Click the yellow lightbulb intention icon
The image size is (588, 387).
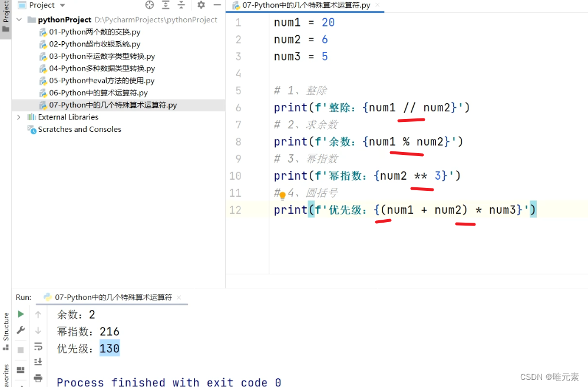(x=282, y=194)
